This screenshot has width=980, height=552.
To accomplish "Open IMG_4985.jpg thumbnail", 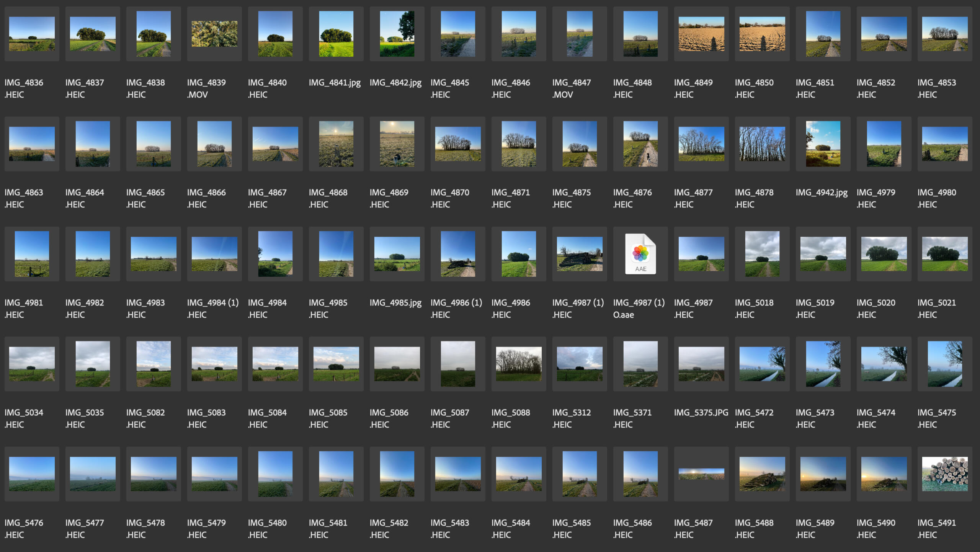I will [397, 254].
